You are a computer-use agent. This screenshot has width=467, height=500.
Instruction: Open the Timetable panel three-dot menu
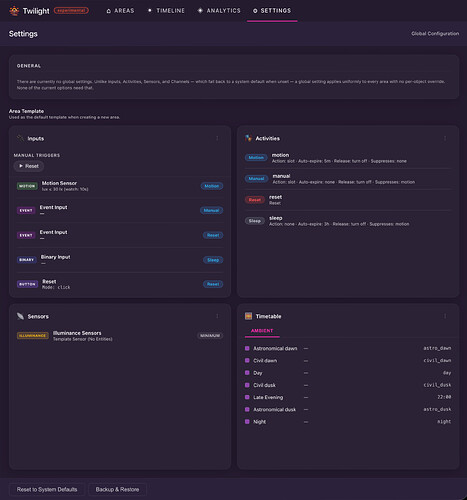point(445,316)
